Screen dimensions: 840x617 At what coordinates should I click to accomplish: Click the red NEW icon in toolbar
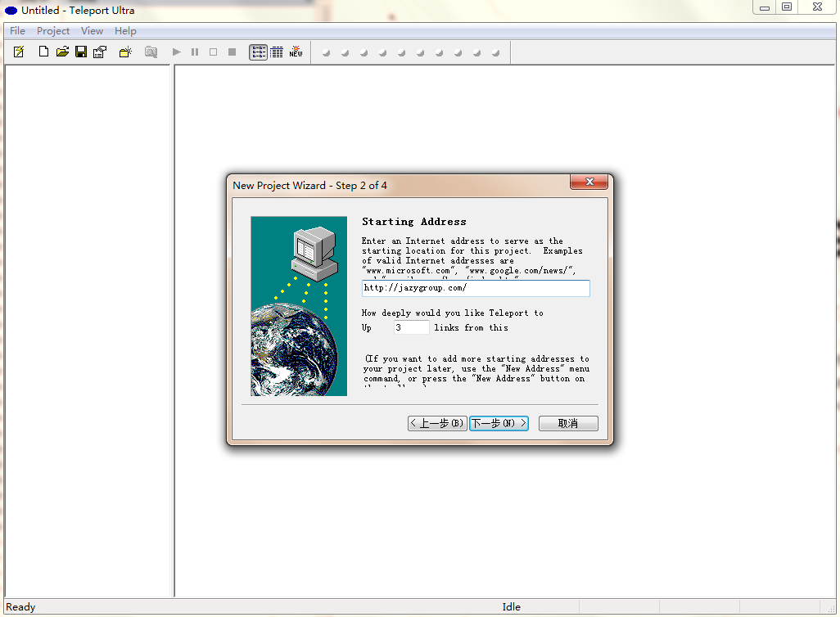[x=296, y=52]
